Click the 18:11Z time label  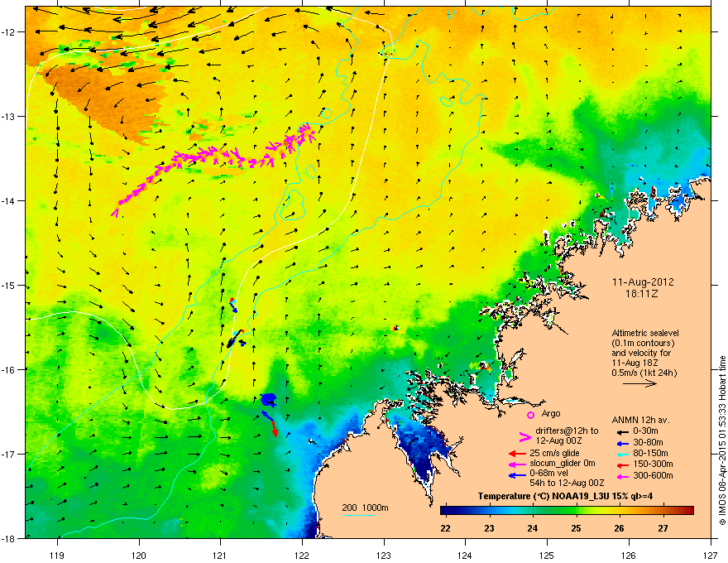click(642, 294)
